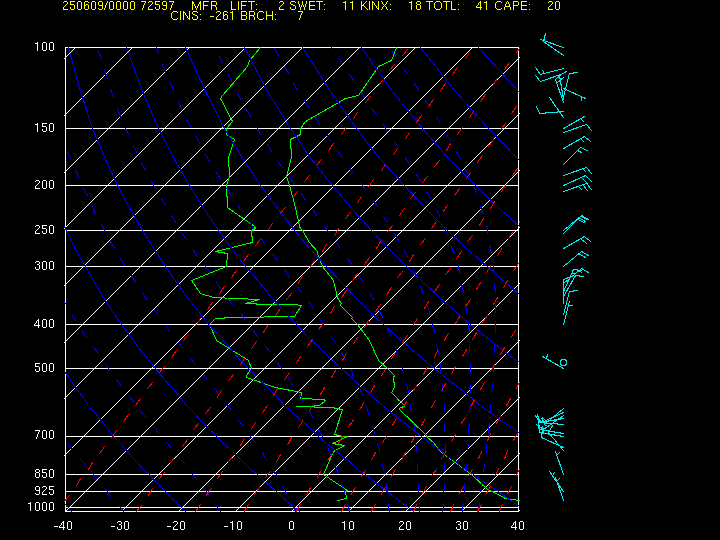Click the 150 pressure level label

(45, 128)
